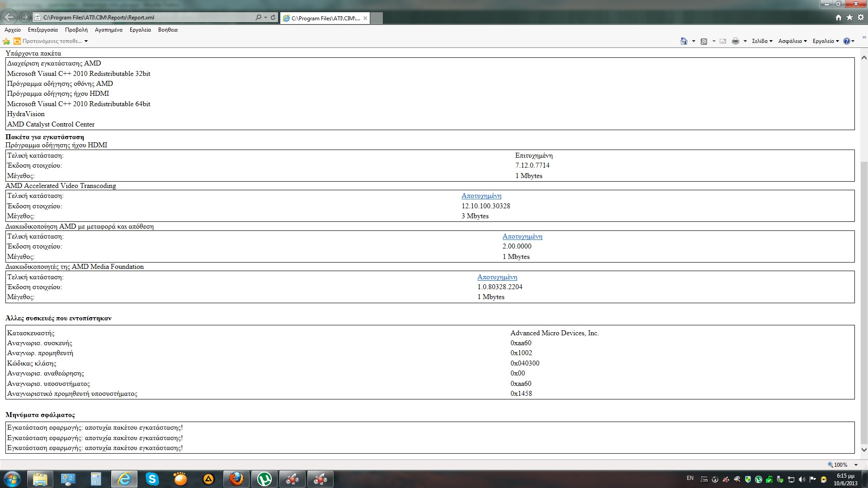Expand the command bar overflow chevron

[x=864, y=38]
